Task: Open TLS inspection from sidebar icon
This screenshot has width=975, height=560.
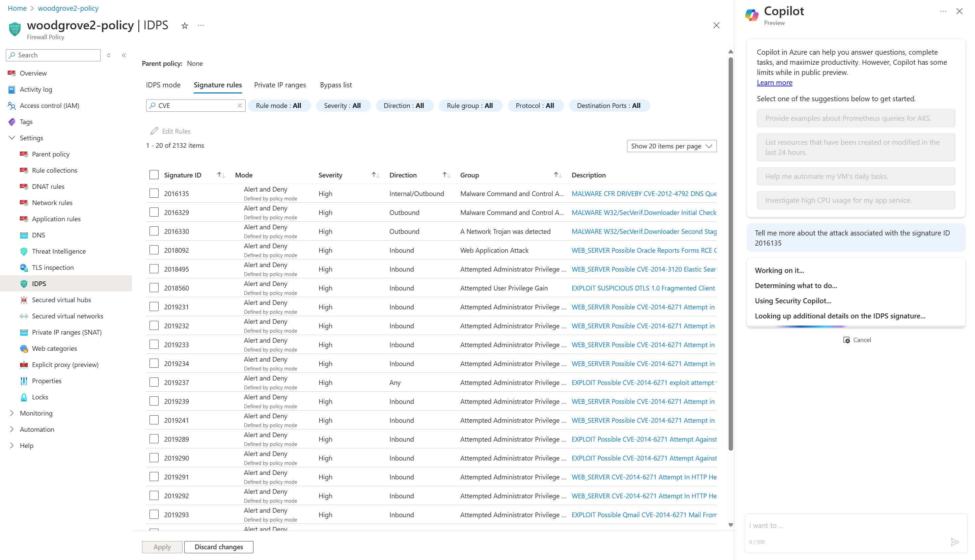Action: click(24, 267)
